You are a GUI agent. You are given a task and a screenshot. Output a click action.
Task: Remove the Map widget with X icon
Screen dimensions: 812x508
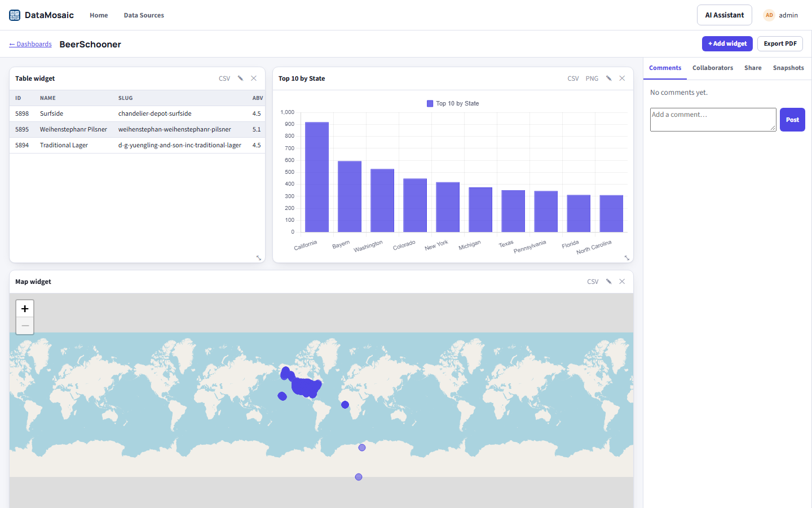pos(622,282)
